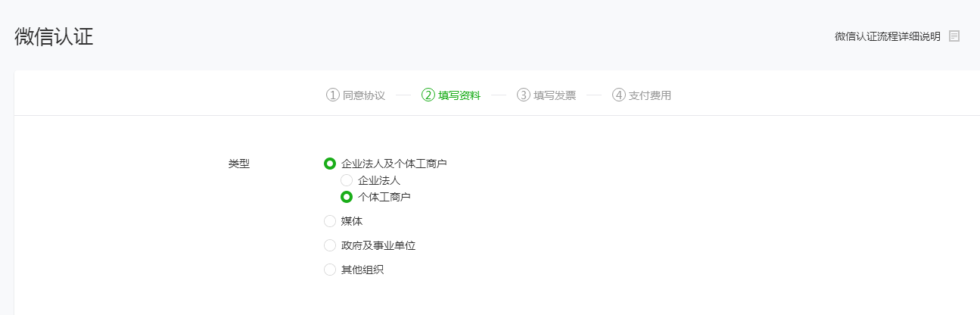
Task: Click the 类型 field label
Action: point(239,164)
